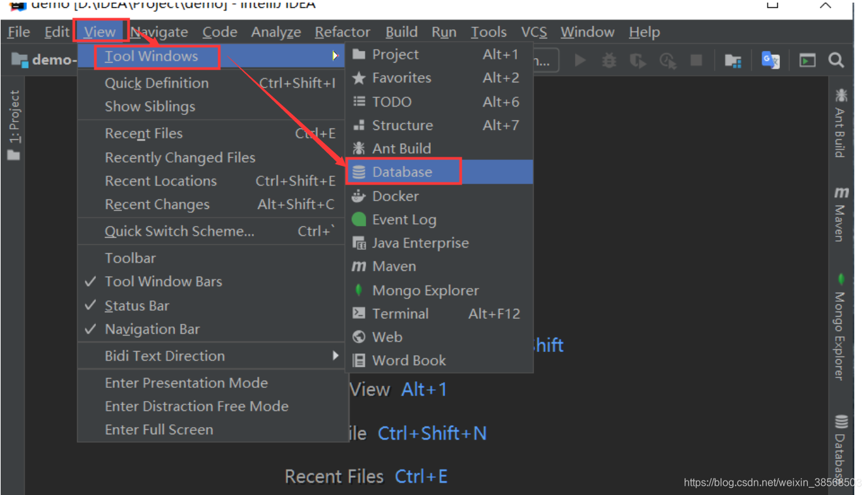The height and width of the screenshot is (495, 868).
Task: Click list icon beside TODO
Action: (x=359, y=102)
